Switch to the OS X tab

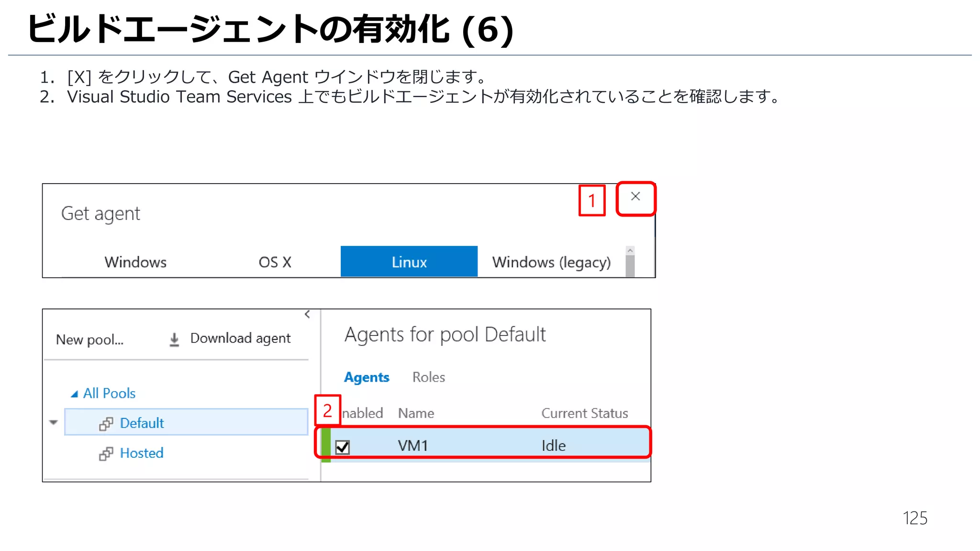click(275, 262)
